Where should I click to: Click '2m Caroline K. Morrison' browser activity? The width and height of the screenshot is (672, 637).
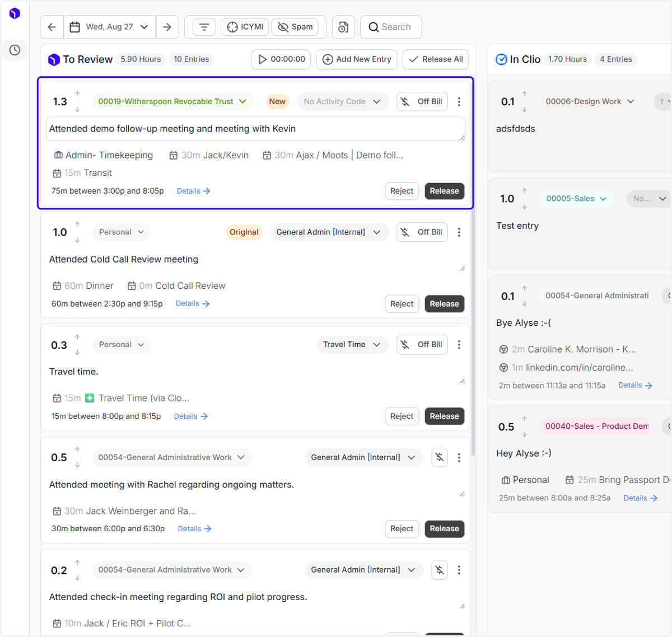point(568,350)
